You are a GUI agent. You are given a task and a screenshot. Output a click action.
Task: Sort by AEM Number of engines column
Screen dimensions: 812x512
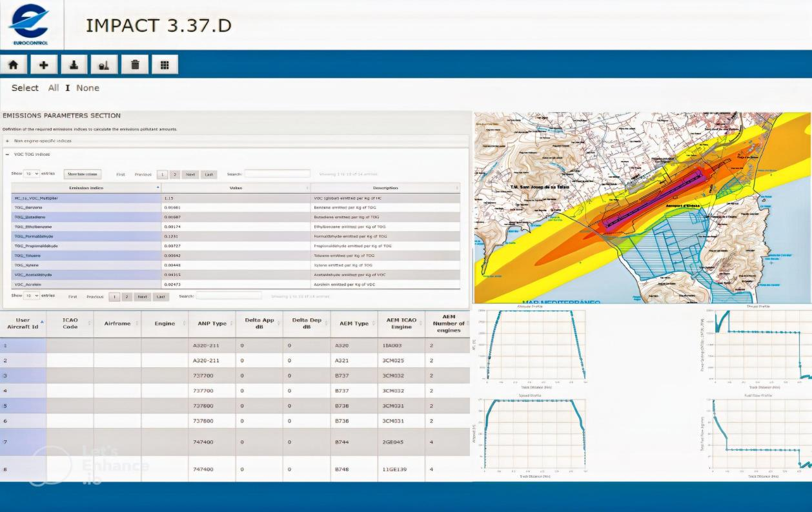pyautogui.click(x=448, y=323)
